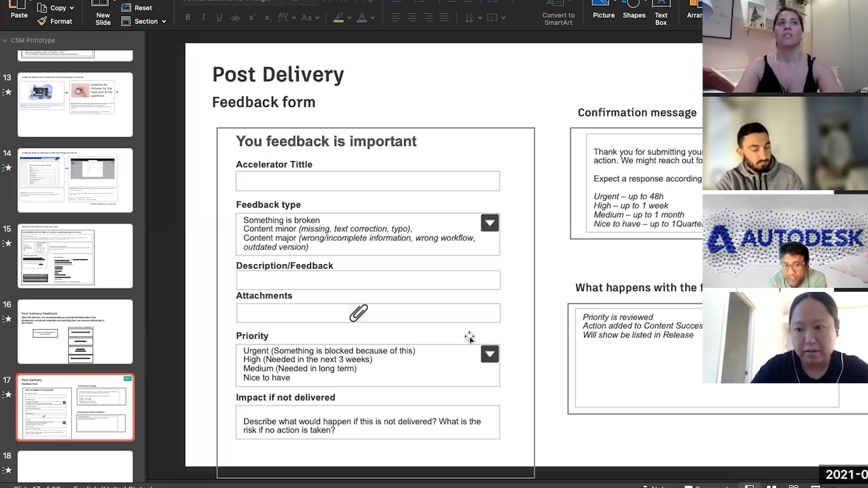The height and width of the screenshot is (488, 868).
Task: Collapse the CSM Prototype section
Action: pyautogui.click(x=5, y=40)
